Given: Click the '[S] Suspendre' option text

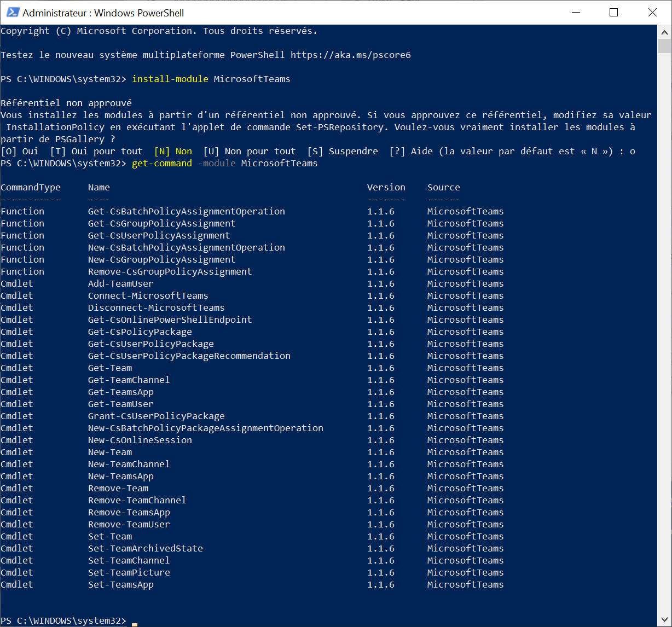Looking at the screenshot, I should pos(343,151).
